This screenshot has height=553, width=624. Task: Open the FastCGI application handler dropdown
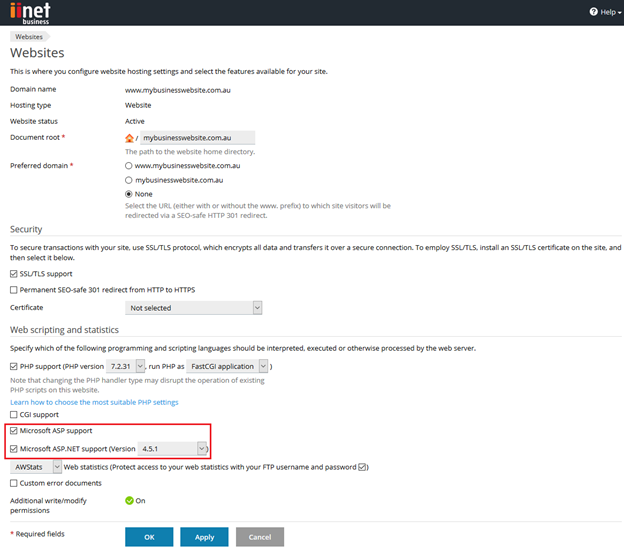pyautogui.click(x=227, y=366)
